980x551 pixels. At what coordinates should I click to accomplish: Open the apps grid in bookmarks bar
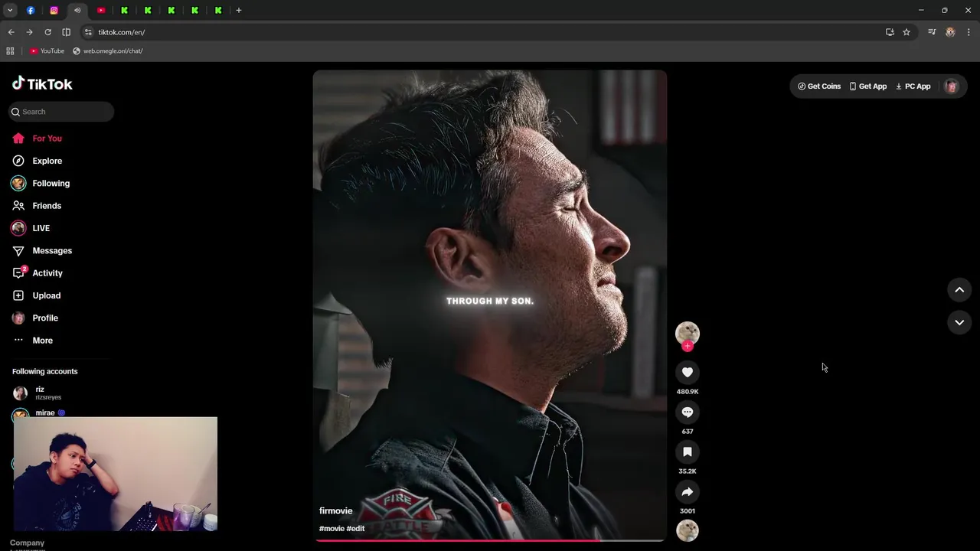[x=10, y=51]
